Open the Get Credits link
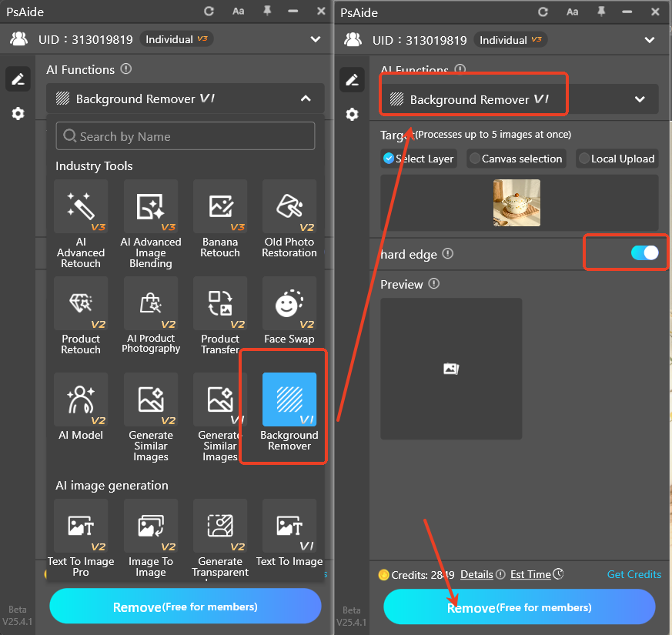The image size is (672, 635). (634, 574)
